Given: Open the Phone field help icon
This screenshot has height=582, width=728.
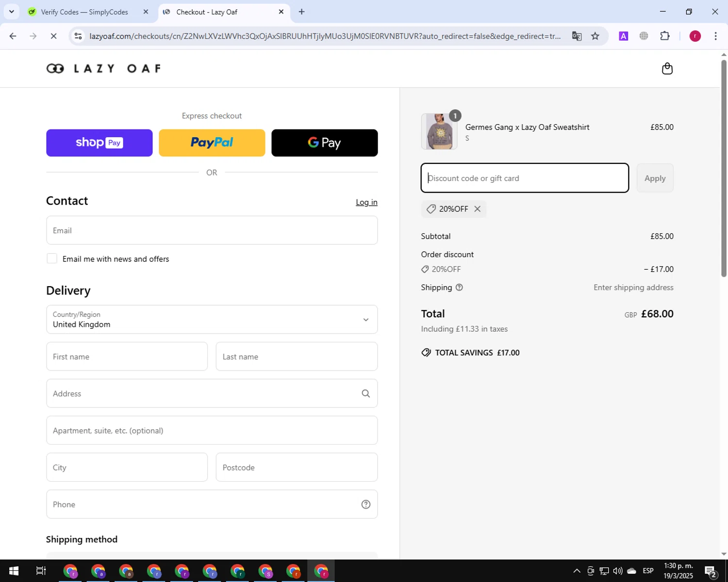Looking at the screenshot, I should 366,504.
